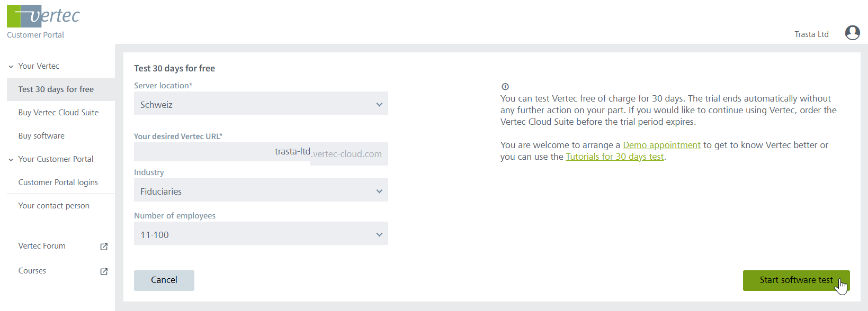
Task: Click external link icon beside Courses
Action: 104,271
